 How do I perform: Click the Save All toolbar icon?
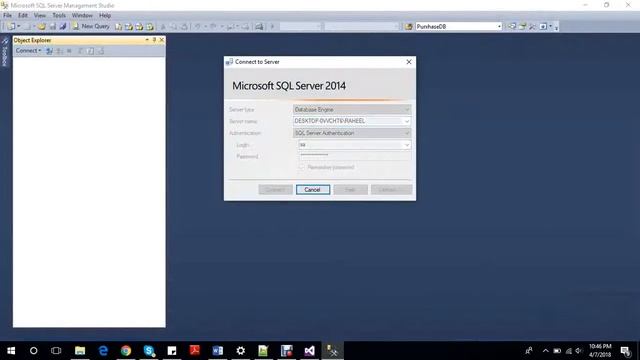point(62,27)
